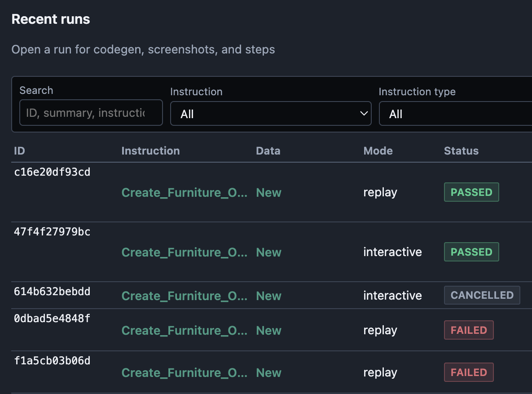Select run ID c16e20df93cd
The image size is (532, 394).
click(52, 172)
